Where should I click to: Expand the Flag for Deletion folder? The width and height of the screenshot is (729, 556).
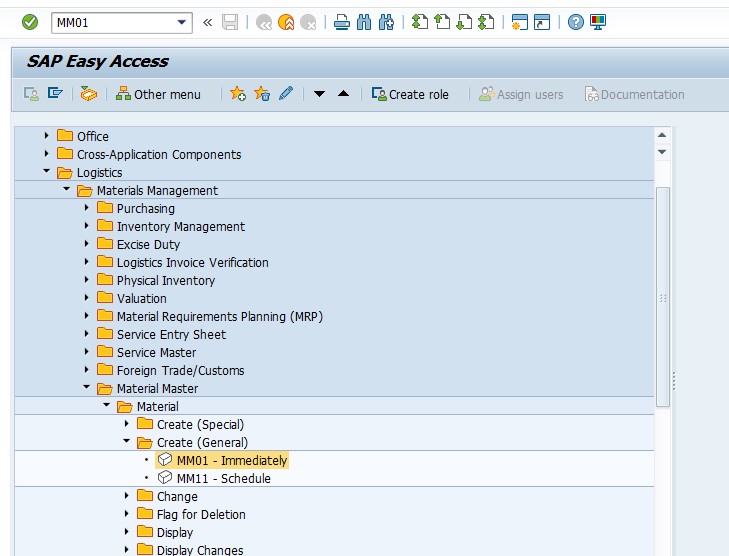click(126, 514)
